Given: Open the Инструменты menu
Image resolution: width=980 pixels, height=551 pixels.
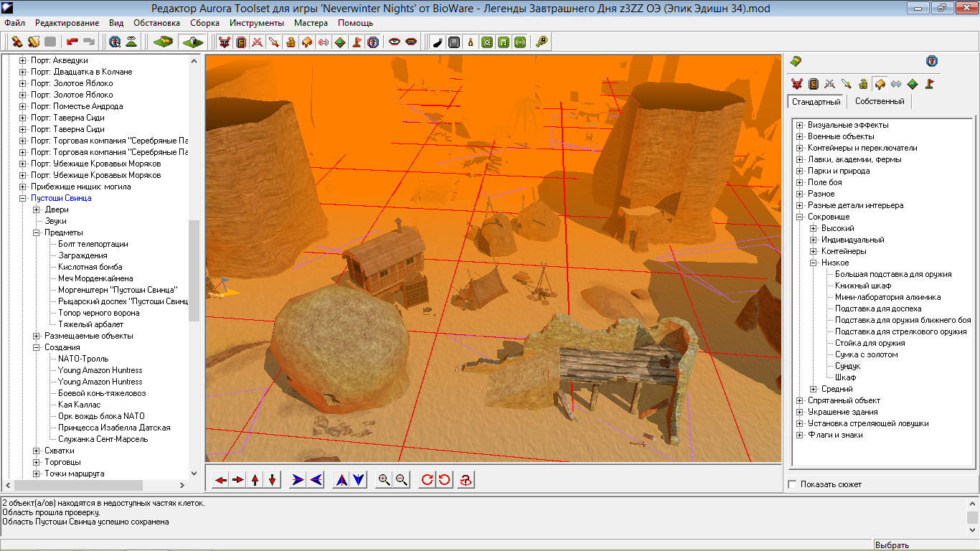Looking at the screenshot, I should tap(257, 23).
